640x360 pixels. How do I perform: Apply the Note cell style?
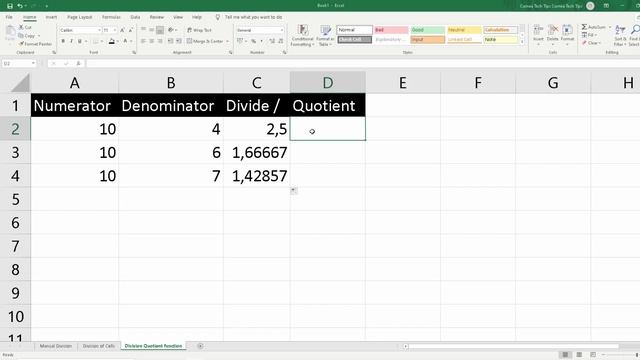coord(500,40)
